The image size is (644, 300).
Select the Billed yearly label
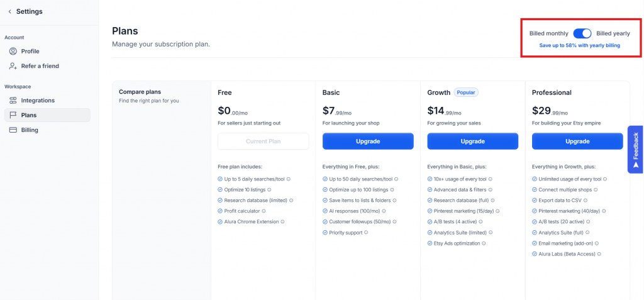(x=613, y=33)
